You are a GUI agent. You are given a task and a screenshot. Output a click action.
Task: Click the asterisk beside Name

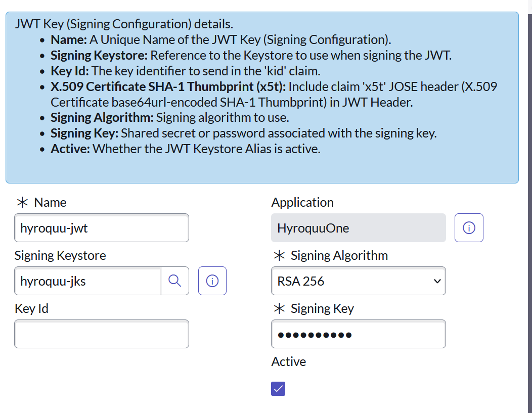(x=22, y=202)
